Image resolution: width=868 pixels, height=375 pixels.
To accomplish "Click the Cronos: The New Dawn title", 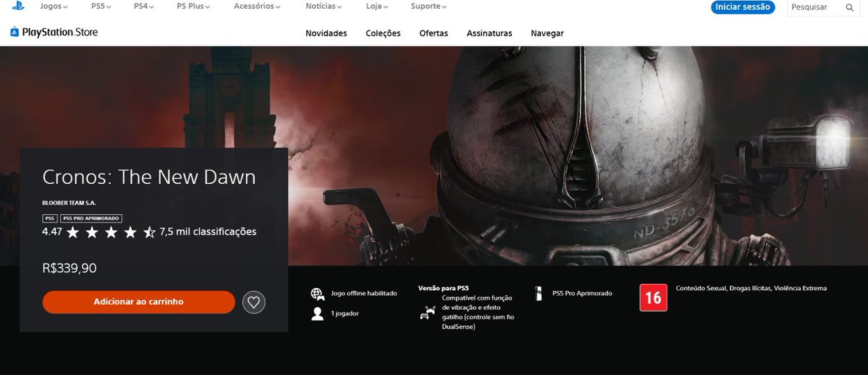I will click(149, 177).
